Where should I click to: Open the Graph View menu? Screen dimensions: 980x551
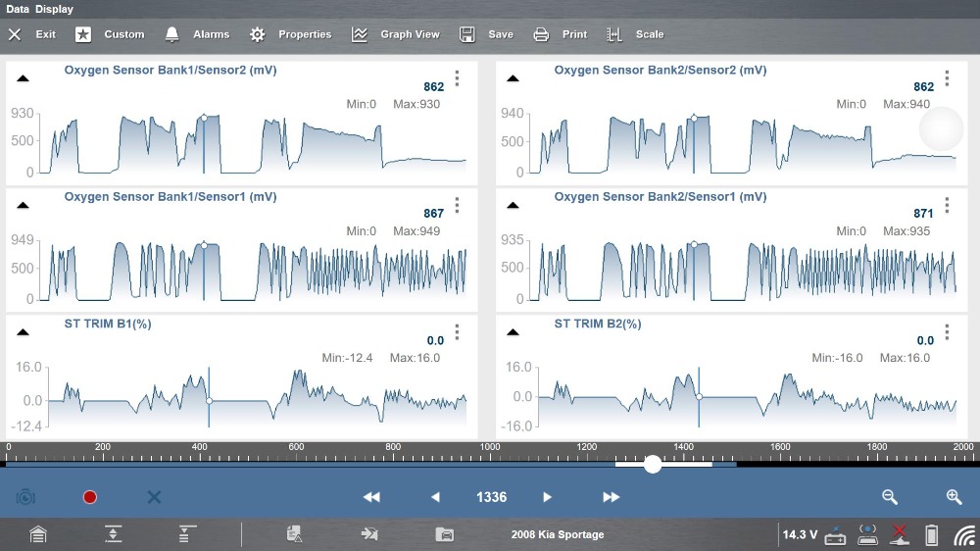pos(396,34)
